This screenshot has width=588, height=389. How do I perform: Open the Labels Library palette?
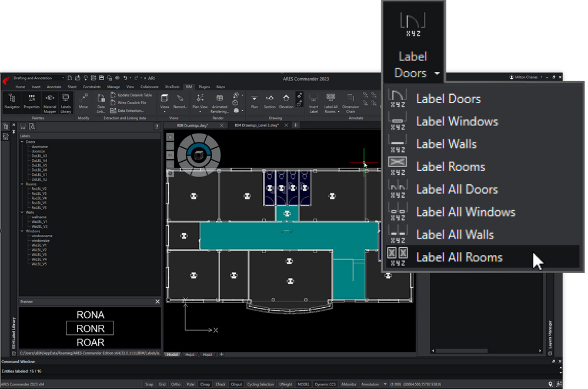click(66, 103)
